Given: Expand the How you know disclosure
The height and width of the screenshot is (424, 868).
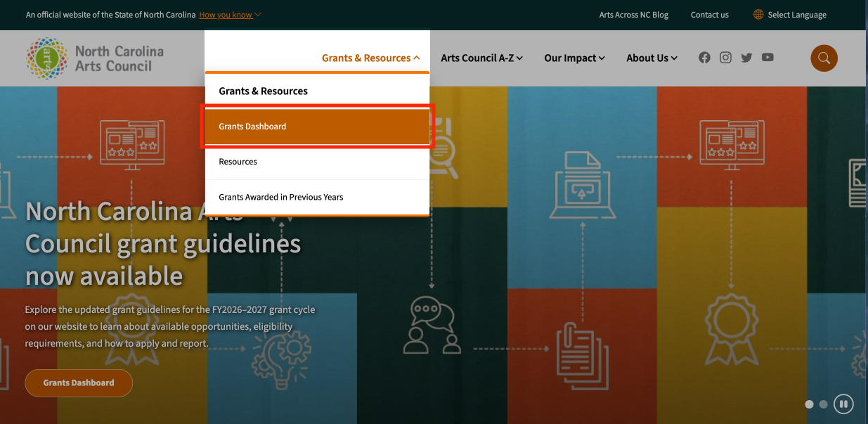Looking at the screenshot, I should 230,14.
